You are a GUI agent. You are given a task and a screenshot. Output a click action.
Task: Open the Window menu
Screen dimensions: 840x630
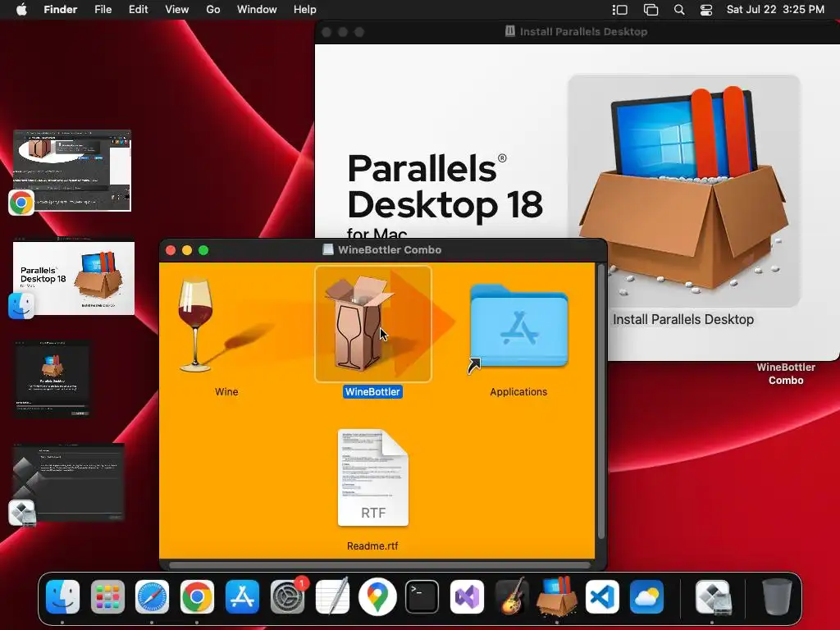pyautogui.click(x=257, y=10)
